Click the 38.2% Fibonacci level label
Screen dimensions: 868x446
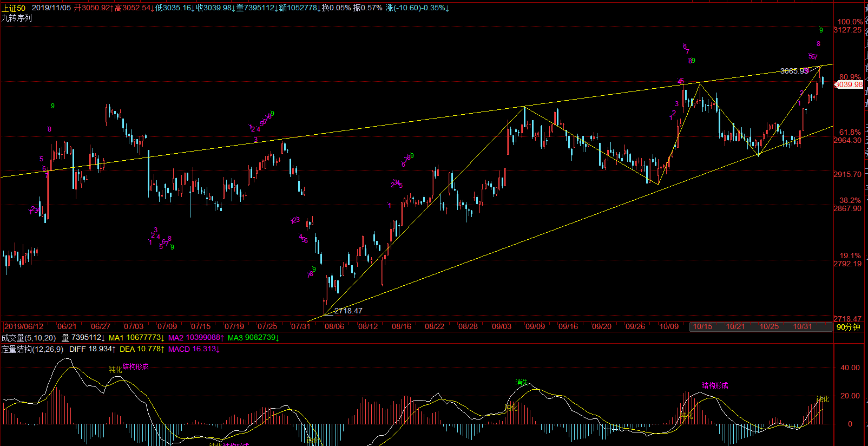tap(850, 200)
